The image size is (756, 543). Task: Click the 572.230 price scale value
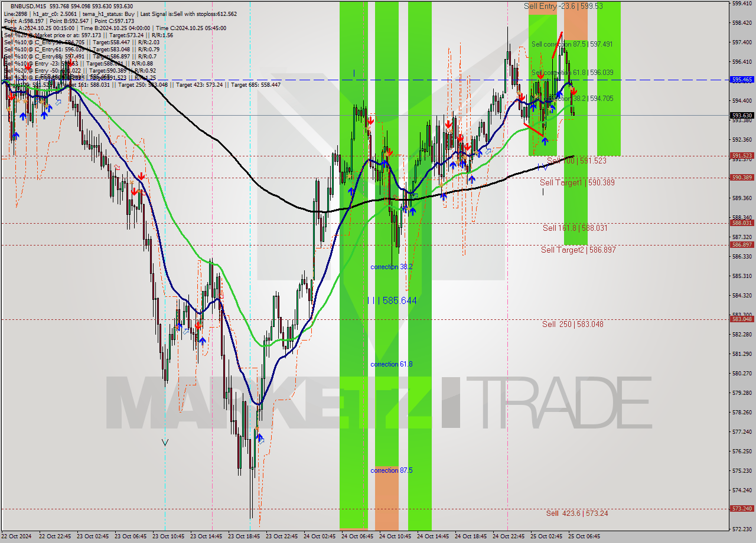[x=742, y=529]
